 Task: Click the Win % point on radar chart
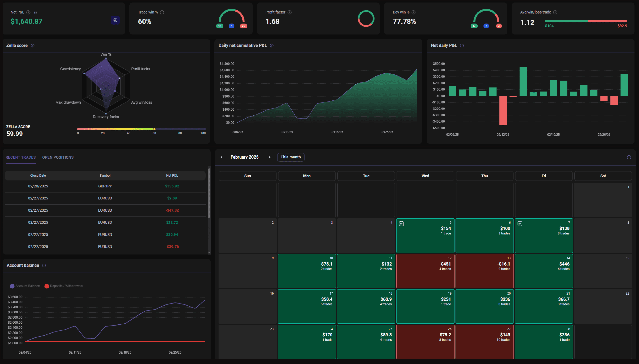tap(106, 58)
